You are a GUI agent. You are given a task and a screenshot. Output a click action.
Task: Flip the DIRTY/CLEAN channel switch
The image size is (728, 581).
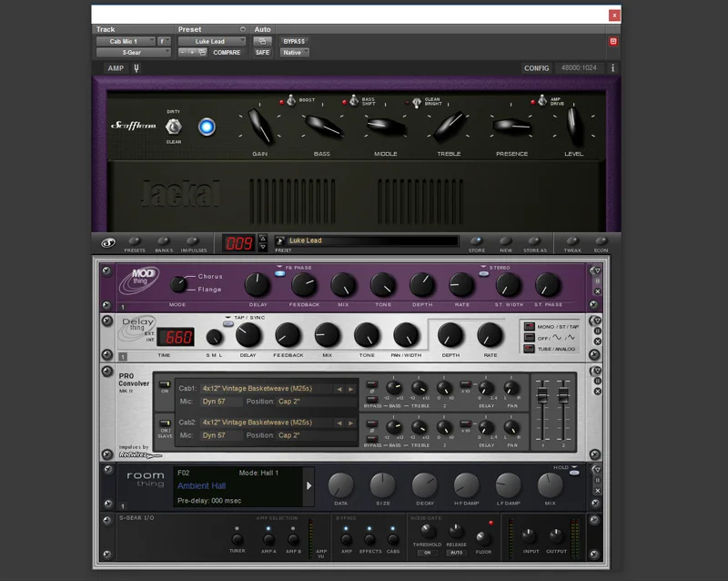coord(174,127)
